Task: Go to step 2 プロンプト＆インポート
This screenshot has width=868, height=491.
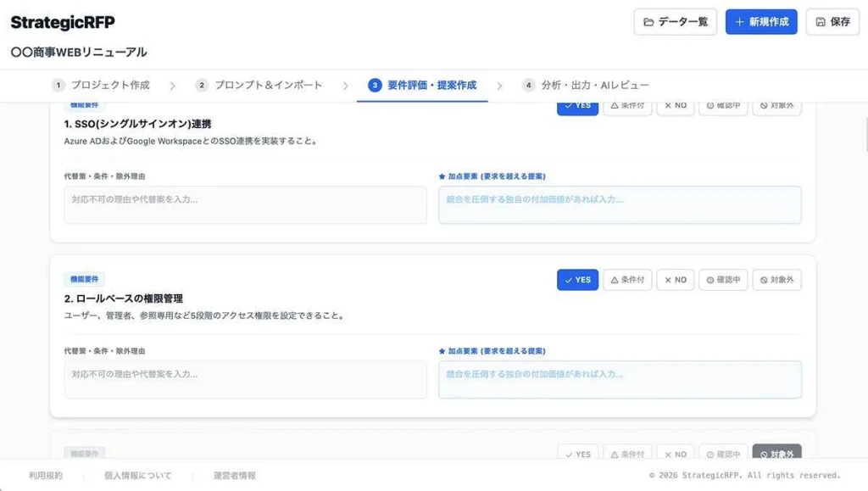Action: pos(259,85)
